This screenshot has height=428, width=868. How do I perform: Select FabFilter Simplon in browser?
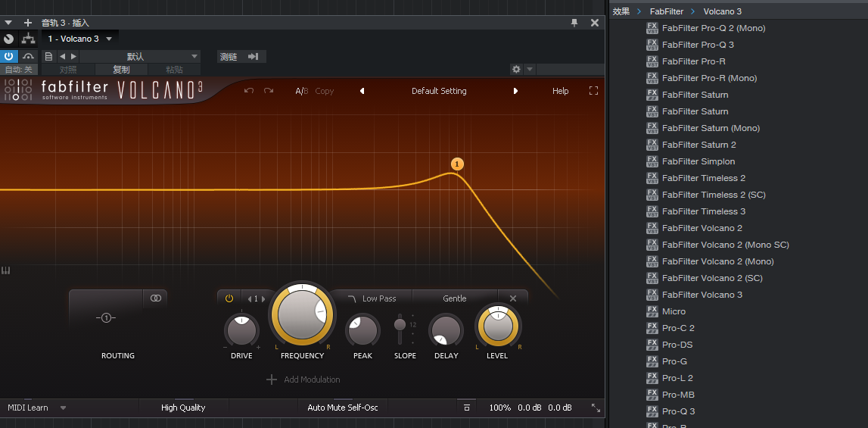[x=698, y=161]
